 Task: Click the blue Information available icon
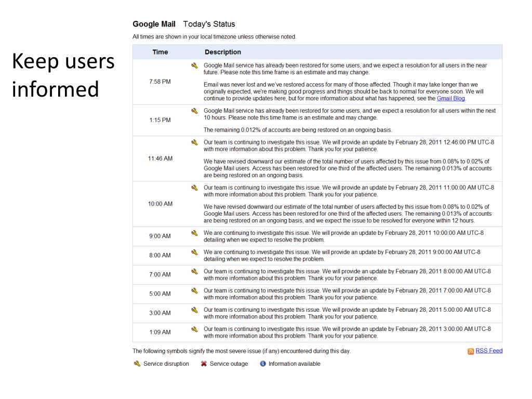(262, 364)
